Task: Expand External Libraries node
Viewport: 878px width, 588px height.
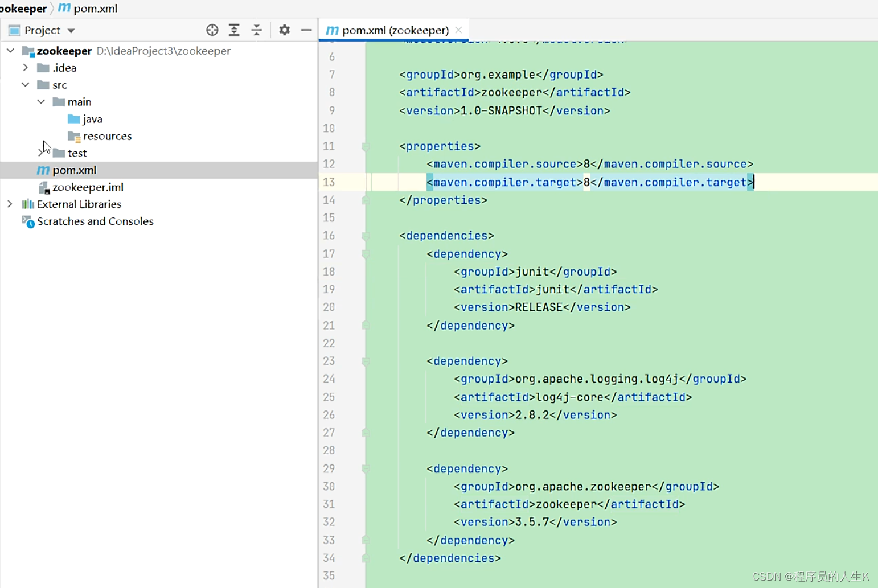Action: point(10,204)
